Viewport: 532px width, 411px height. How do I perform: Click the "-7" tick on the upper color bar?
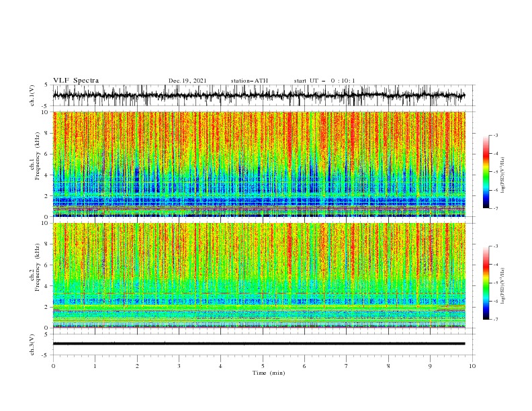496,208
